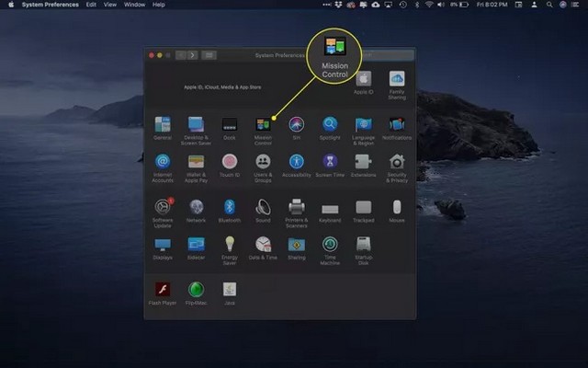
Task: Open Language & Region preferences
Action: (x=364, y=131)
